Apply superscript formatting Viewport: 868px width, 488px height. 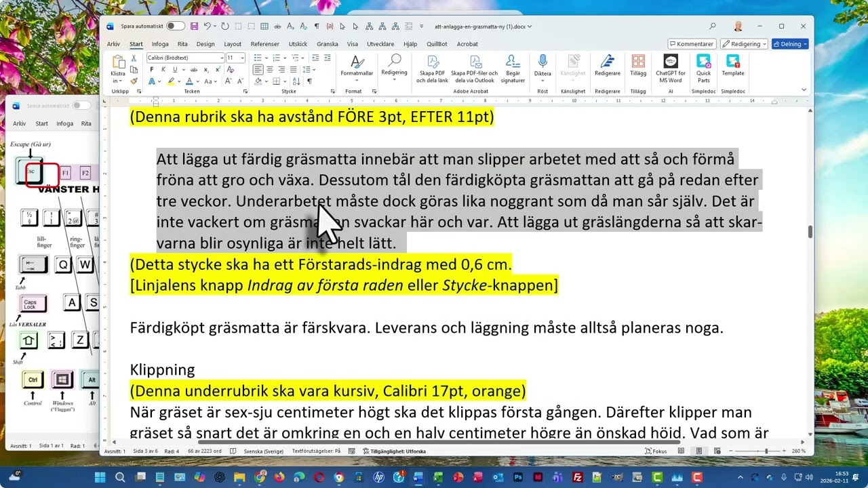(218, 69)
